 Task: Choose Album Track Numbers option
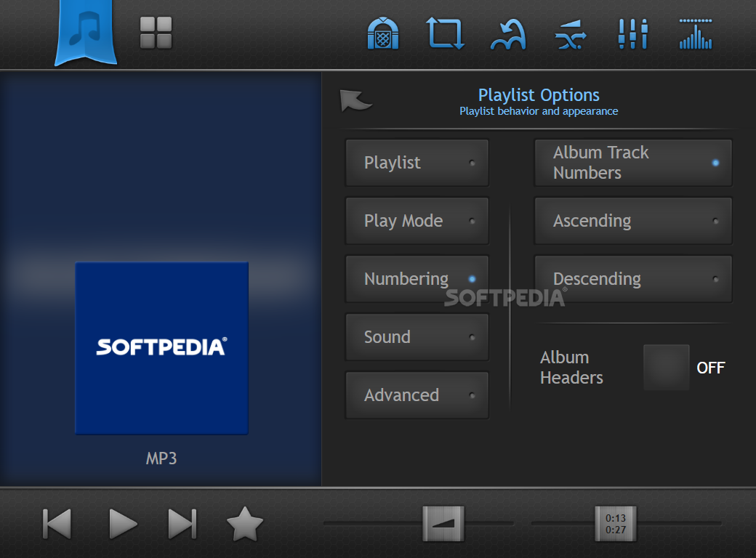pos(633,163)
